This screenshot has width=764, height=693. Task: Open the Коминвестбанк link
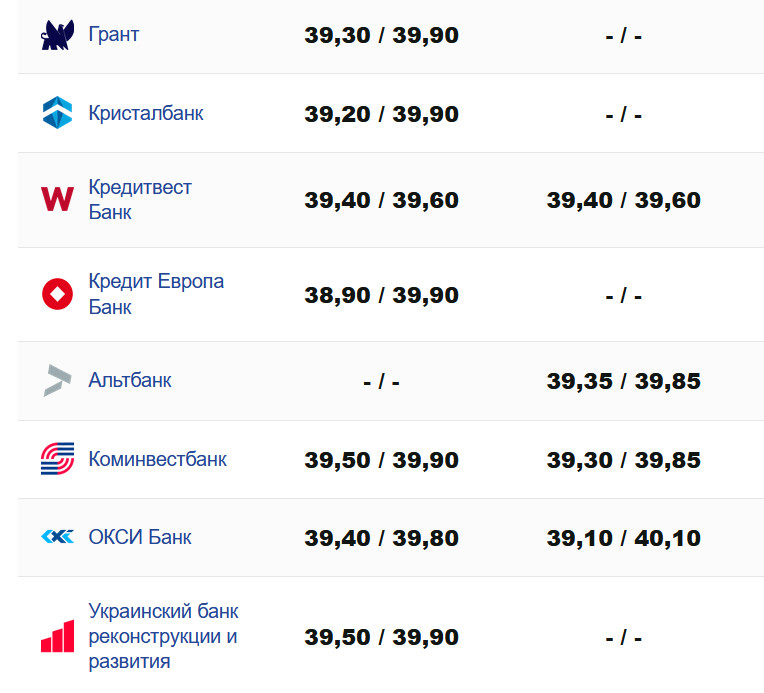coord(158,459)
